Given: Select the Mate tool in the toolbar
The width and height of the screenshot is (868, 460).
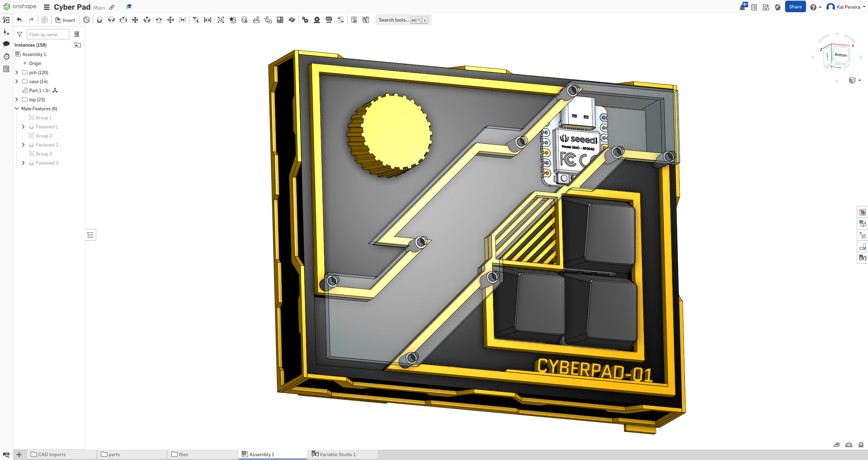Looking at the screenshot, I should coord(100,20).
